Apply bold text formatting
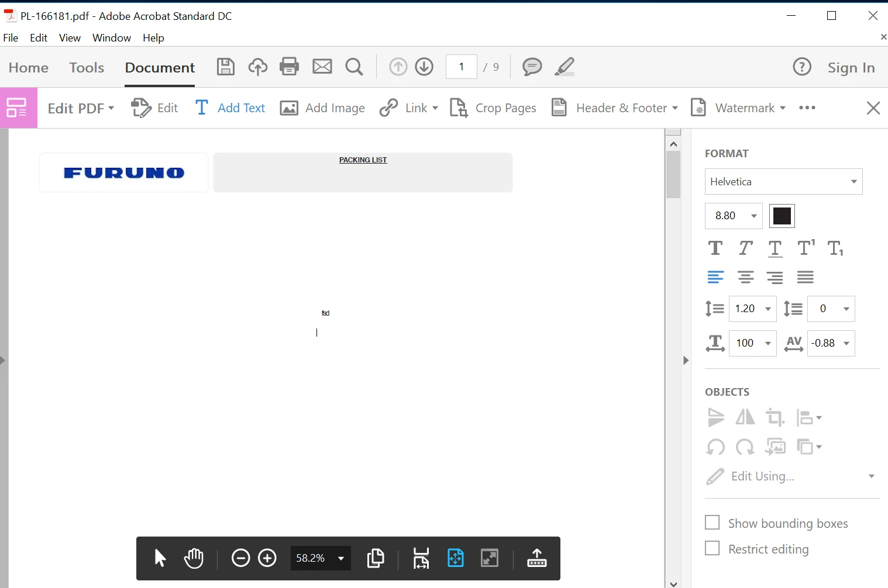This screenshot has width=888, height=588. coord(715,248)
